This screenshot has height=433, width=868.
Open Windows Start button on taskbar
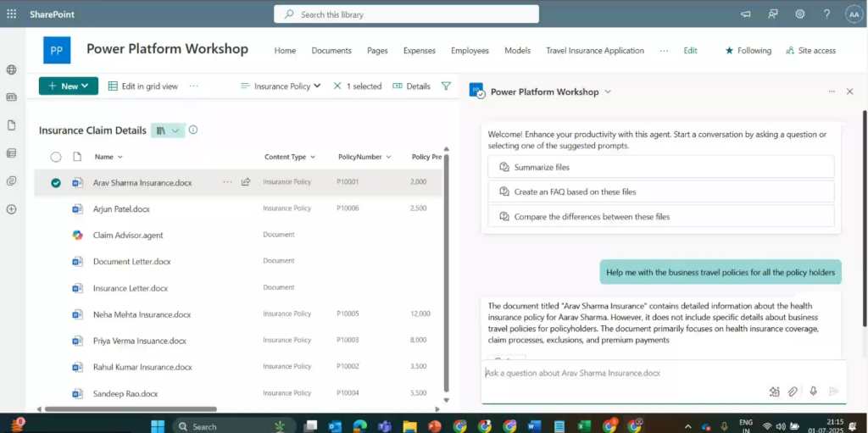pos(158,426)
